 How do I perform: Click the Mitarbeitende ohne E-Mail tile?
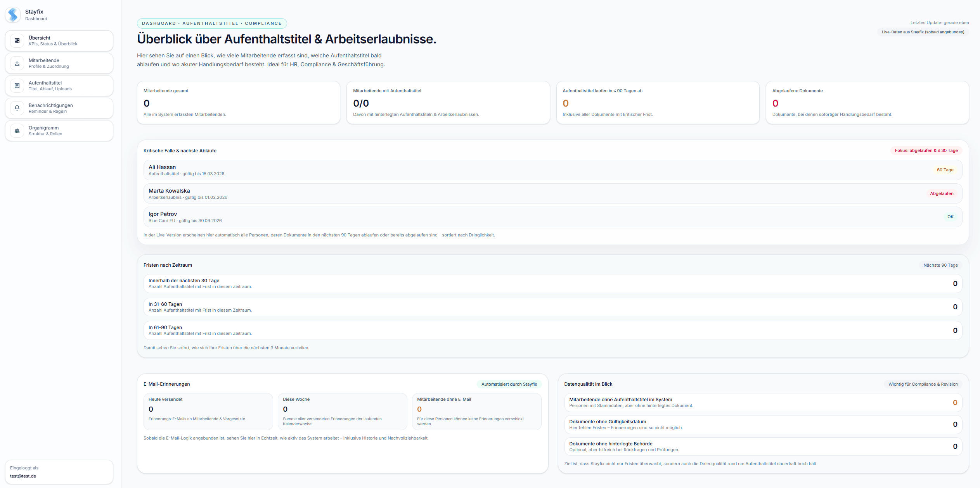coord(476,411)
